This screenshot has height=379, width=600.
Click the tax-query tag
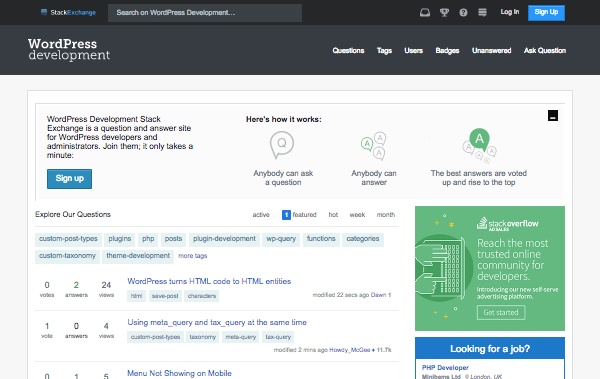278,337
